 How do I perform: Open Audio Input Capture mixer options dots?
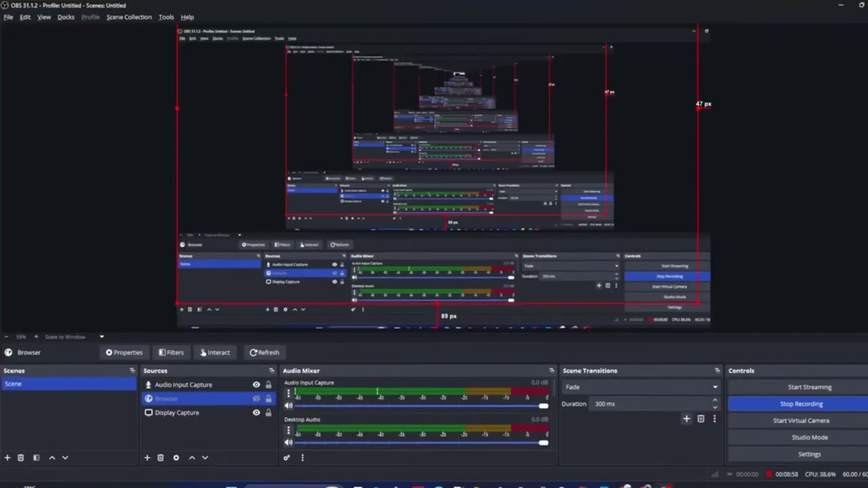[x=288, y=393]
